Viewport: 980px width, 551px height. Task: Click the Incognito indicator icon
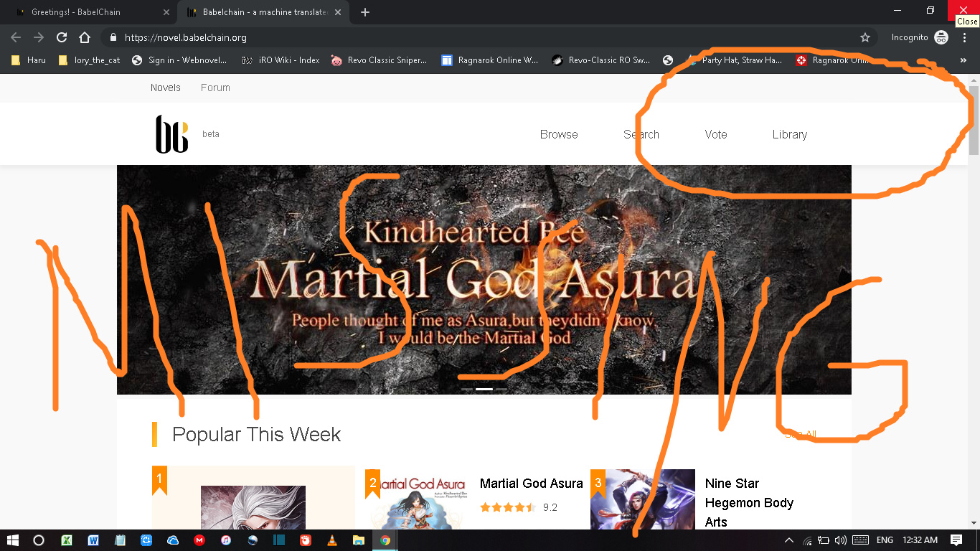pyautogui.click(x=941, y=37)
